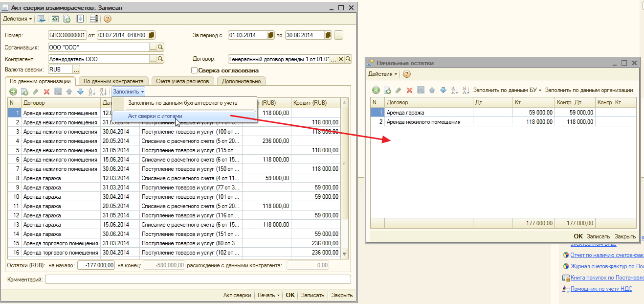Click Записать in the Акт сверки window
The height and width of the screenshot is (304, 644).
click(x=312, y=295)
